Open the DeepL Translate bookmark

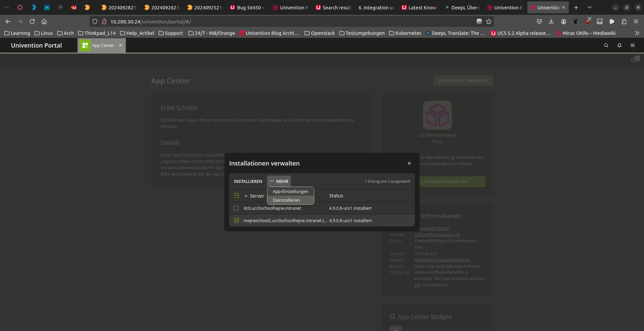point(455,33)
